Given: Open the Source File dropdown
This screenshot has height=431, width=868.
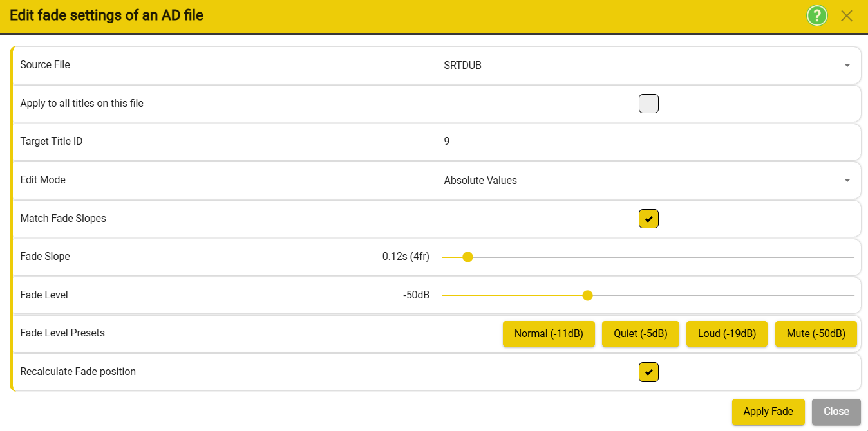Looking at the screenshot, I should coord(648,65).
